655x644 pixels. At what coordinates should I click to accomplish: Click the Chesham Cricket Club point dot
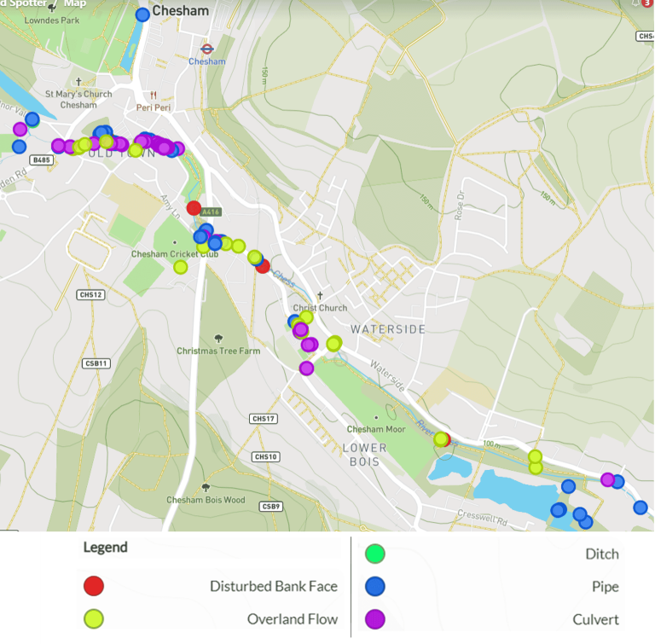click(175, 242)
